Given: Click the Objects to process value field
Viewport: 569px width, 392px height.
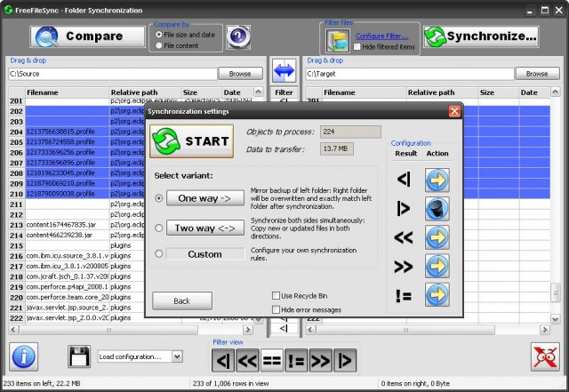Looking at the screenshot, I should [350, 132].
